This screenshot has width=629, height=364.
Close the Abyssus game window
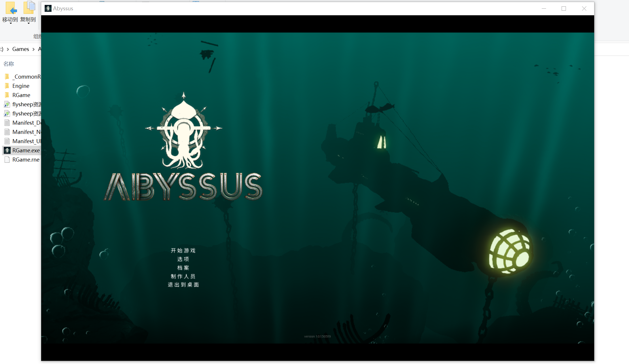[x=584, y=8]
